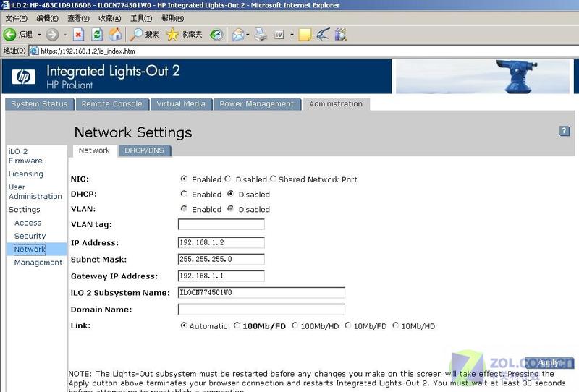Open Back button history dropdown arrow

tap(39, 35)
